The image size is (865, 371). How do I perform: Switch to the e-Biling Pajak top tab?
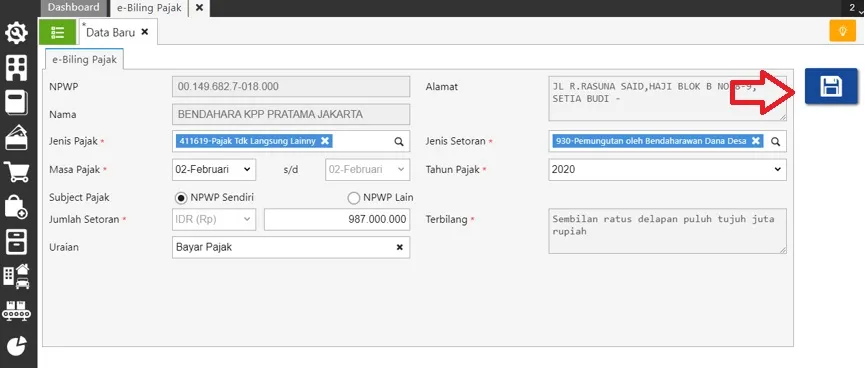click(x=149, y=8)
